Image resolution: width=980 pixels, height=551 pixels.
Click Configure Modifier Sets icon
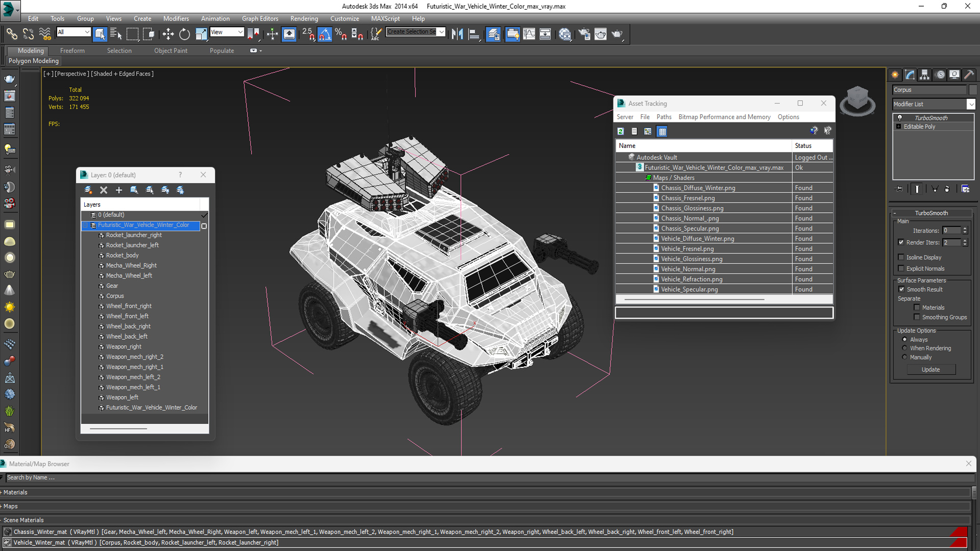(x=965, y=189)
